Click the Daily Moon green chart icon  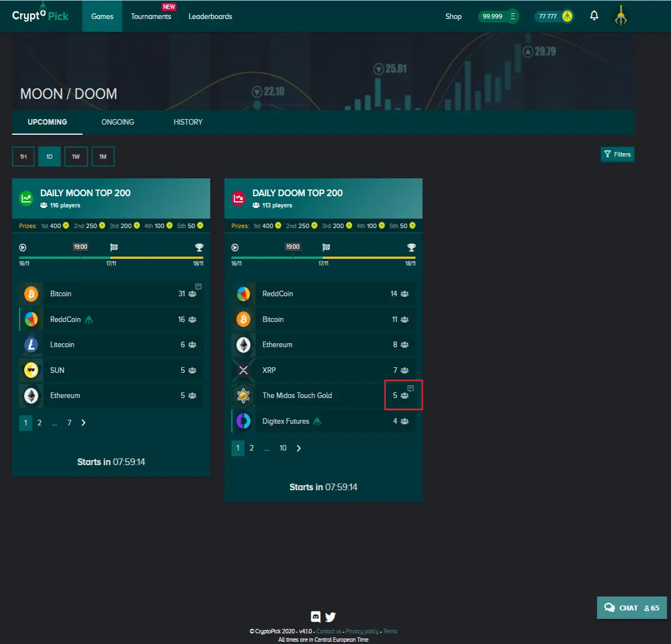click(26, 198)
